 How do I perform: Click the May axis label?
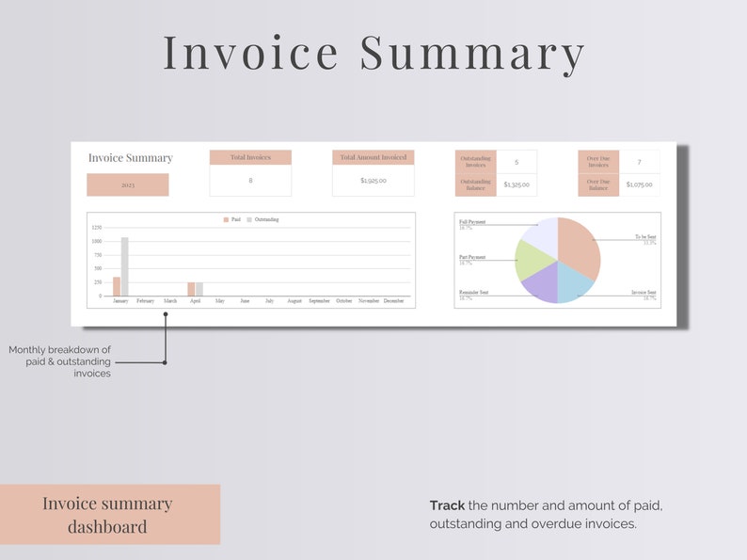click(219, 301)
